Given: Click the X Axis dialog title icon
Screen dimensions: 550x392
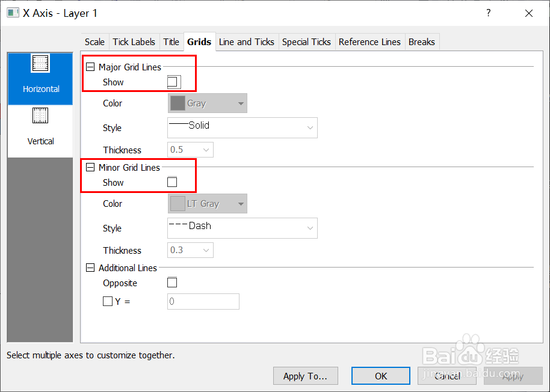Looking at the screenshot, I should coord(12,13).
